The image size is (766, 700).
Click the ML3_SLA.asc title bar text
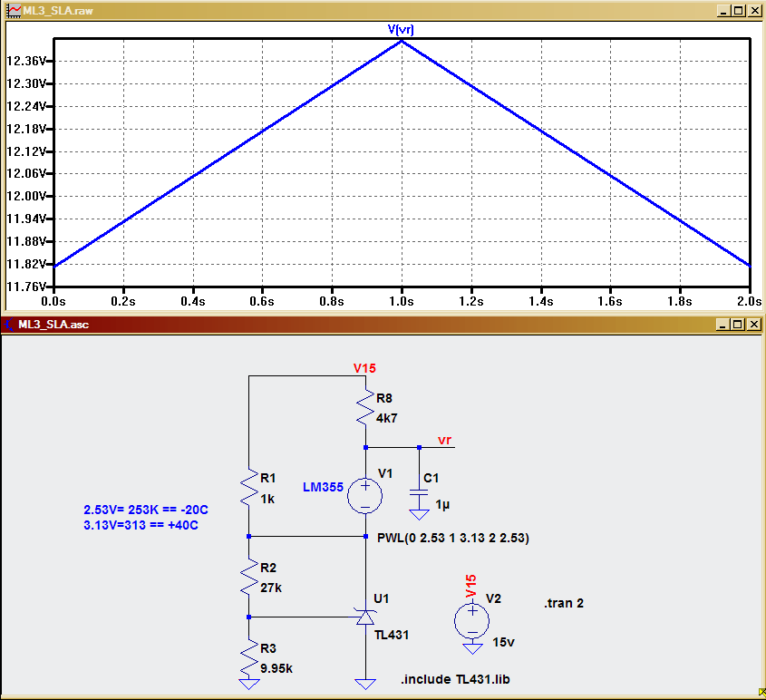coord(53,325)
